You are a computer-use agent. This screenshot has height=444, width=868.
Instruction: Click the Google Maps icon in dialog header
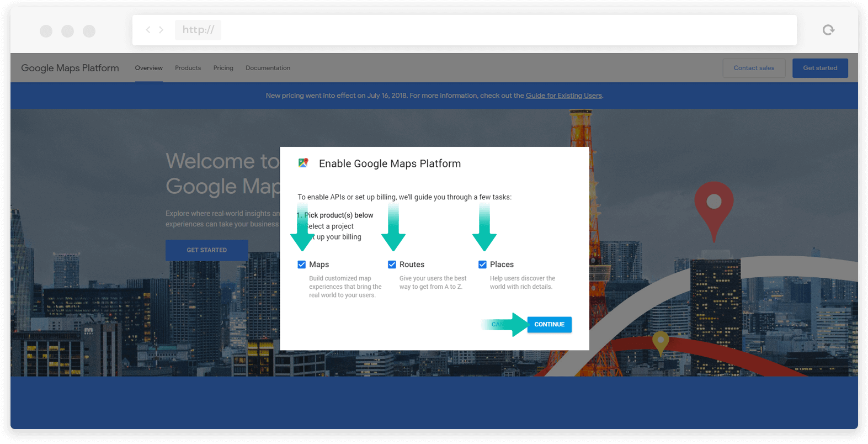pyautogui.click(x=303, y=163)
